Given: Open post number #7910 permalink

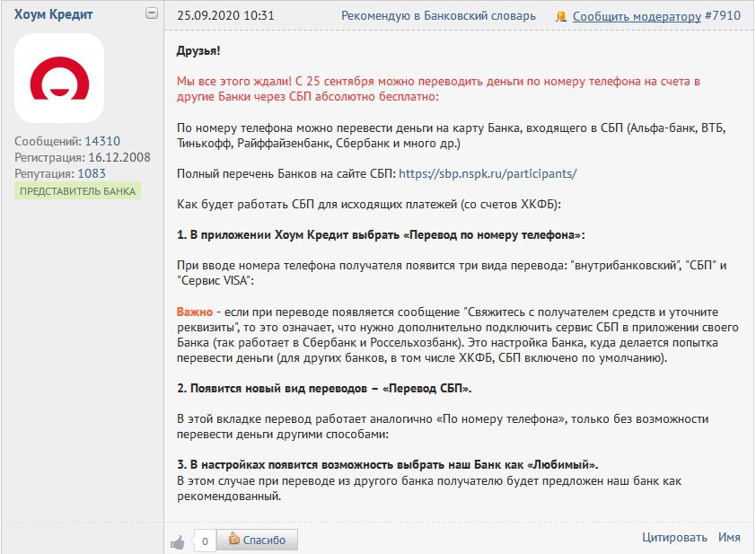Looking at the screenshot, I should (x=722, y=16).
